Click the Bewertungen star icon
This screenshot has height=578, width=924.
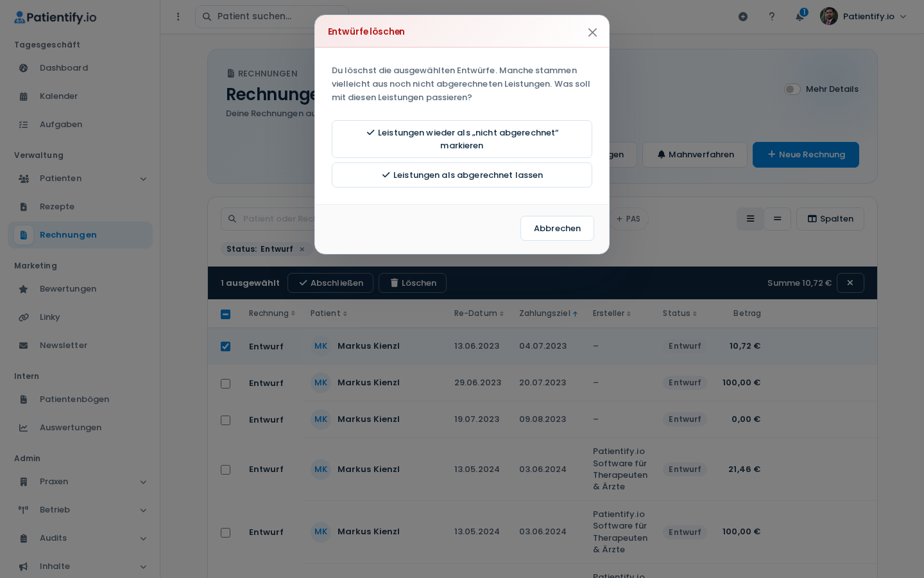point(23,289)
